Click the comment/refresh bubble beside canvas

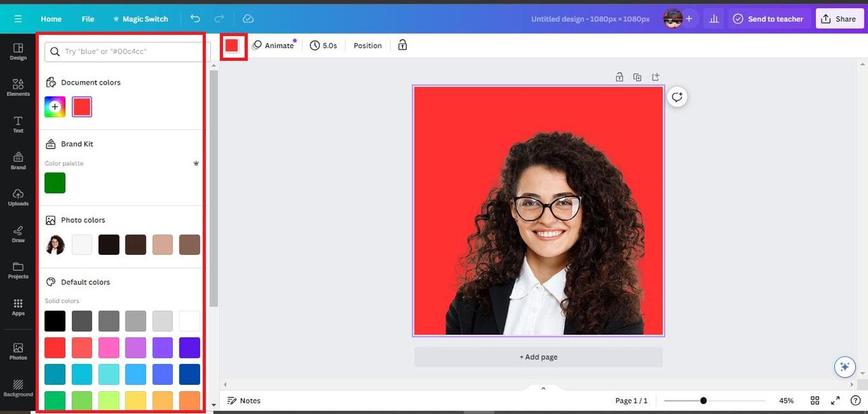coord(677,97)
